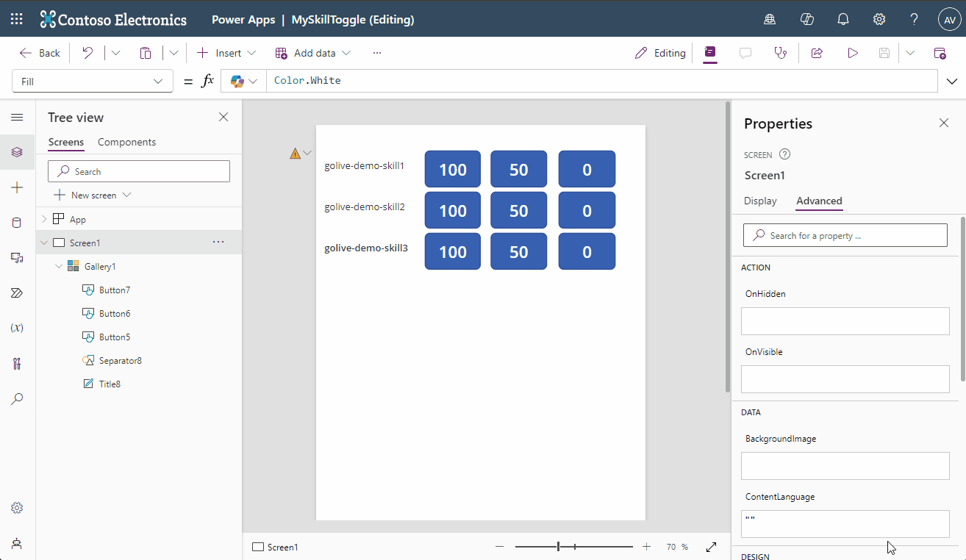Viewport: 966px width, 560px height.
Task: Click the 100 button for golive-demo-skill1
Action: click(x=453, y=169)
